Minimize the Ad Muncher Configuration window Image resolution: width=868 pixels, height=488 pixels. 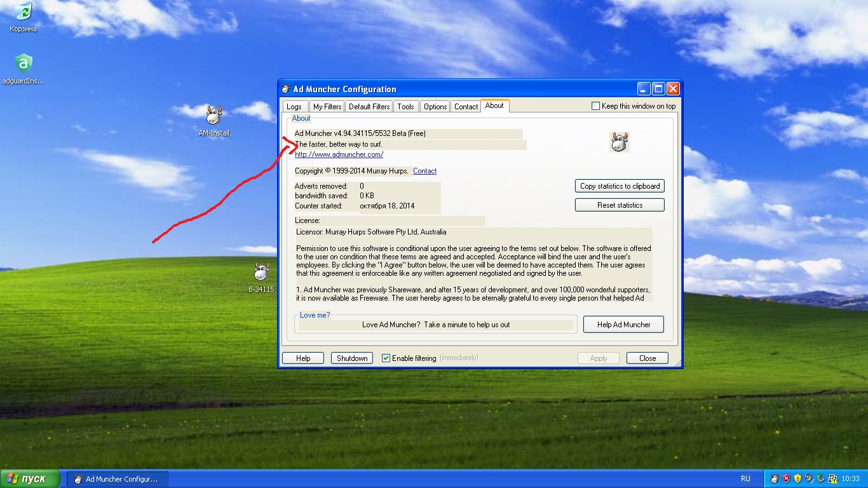pos(644,89)
